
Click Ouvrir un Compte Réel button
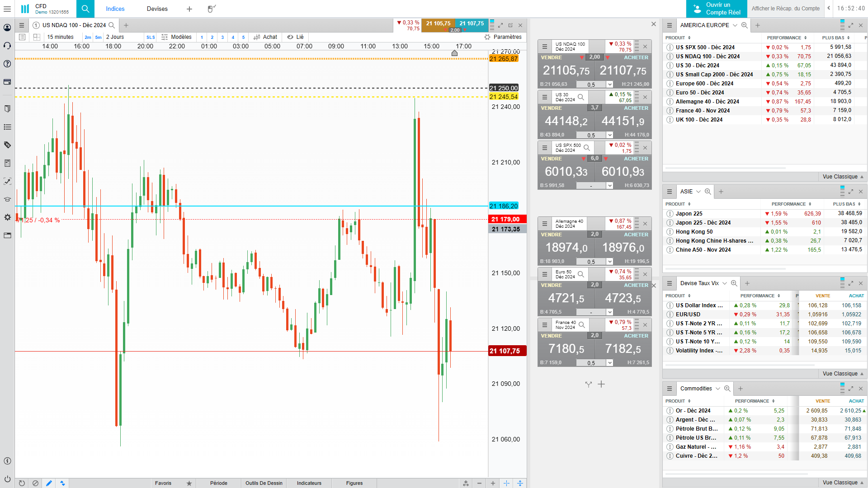click(717, 9)
